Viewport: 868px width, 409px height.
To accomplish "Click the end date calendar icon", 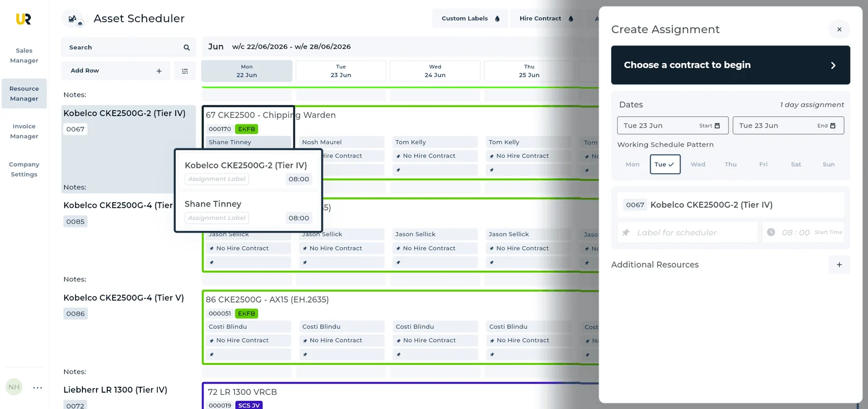I will click(833, 125).
